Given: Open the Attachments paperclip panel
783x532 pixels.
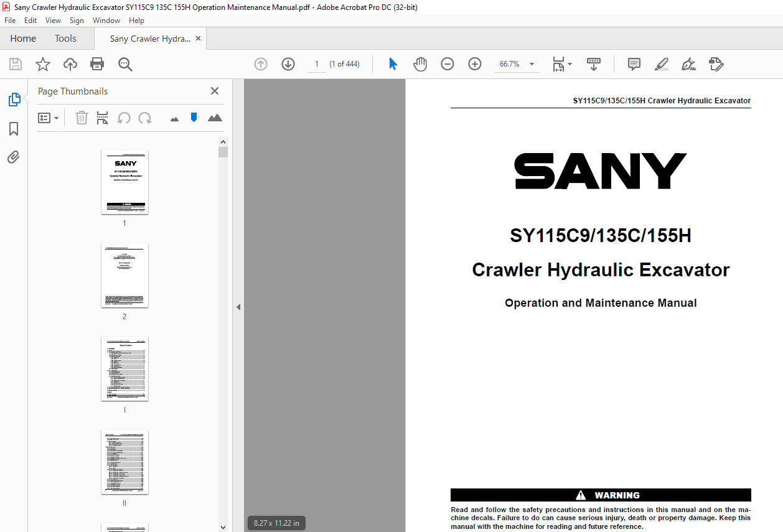Looking at the screenshot, I should pyautogui.click(x=14, y=157).
